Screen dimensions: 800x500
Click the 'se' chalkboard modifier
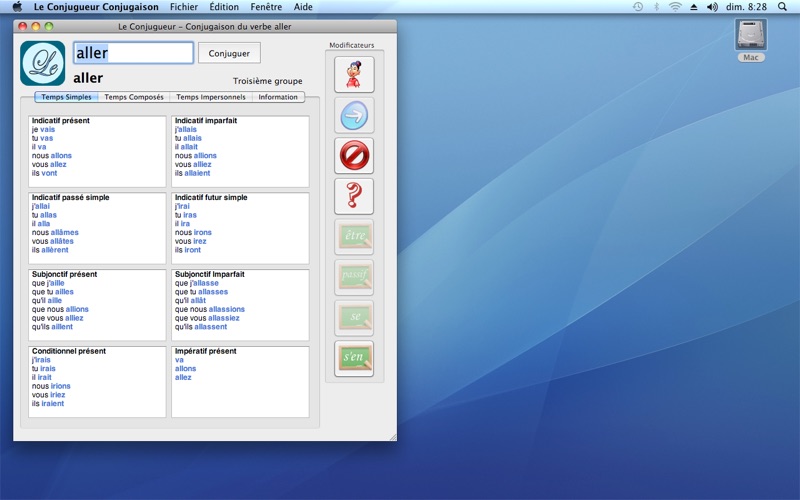click(x=354, y=318)
